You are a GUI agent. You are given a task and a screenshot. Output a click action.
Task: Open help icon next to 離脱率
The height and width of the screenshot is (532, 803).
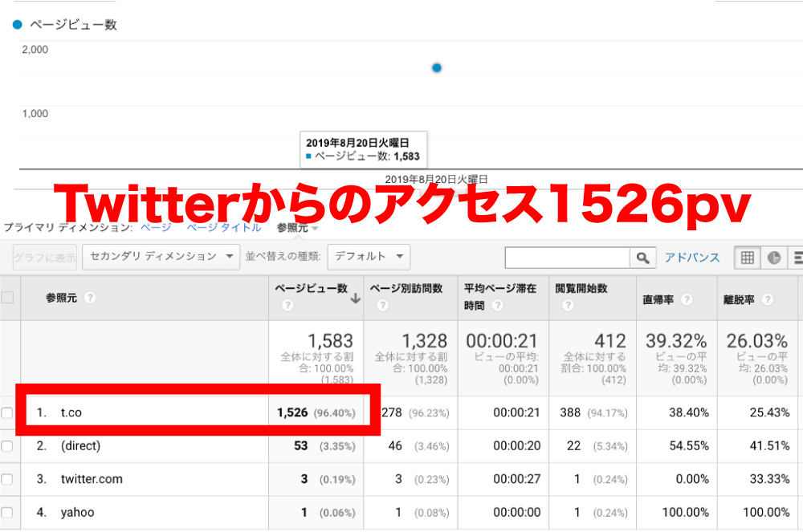767,299
